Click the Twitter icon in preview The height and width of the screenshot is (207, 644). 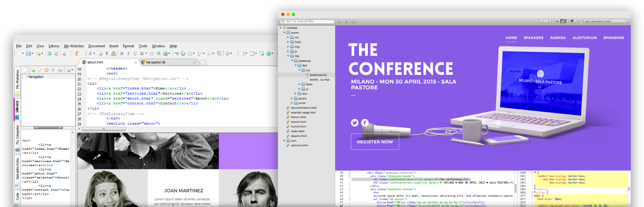coord(355,123)
